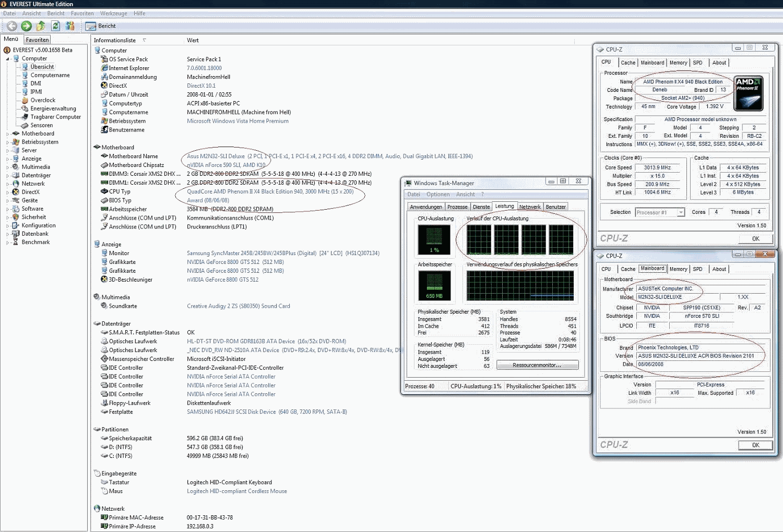Open the Prozesse tab in Task-Manager
Viewport: 783px width, 532px height.
click(x=457, y=207)
